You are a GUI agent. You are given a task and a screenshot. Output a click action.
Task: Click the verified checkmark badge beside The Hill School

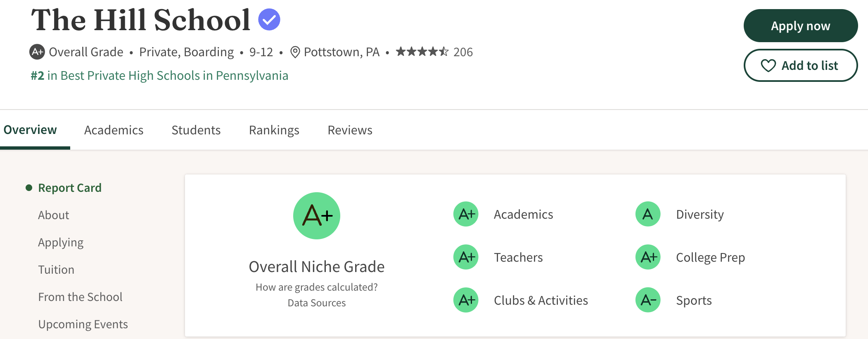[269, 18]
